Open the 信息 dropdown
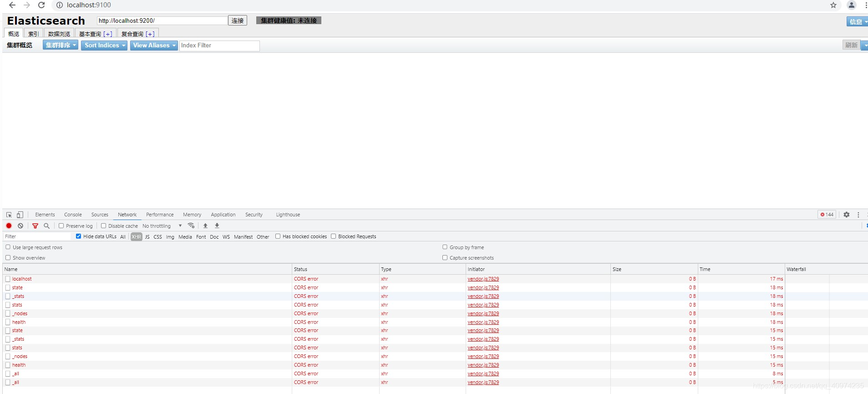 [x=858, y=21]
